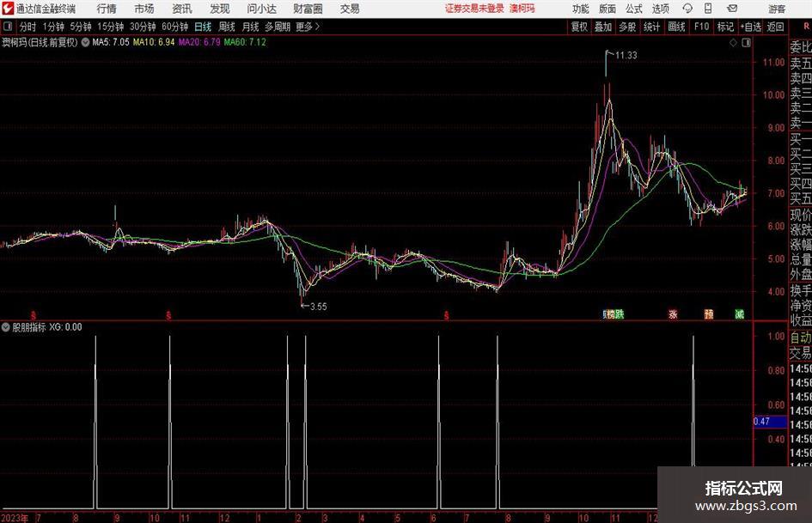Open the 行情 menu

click(107, 9)
